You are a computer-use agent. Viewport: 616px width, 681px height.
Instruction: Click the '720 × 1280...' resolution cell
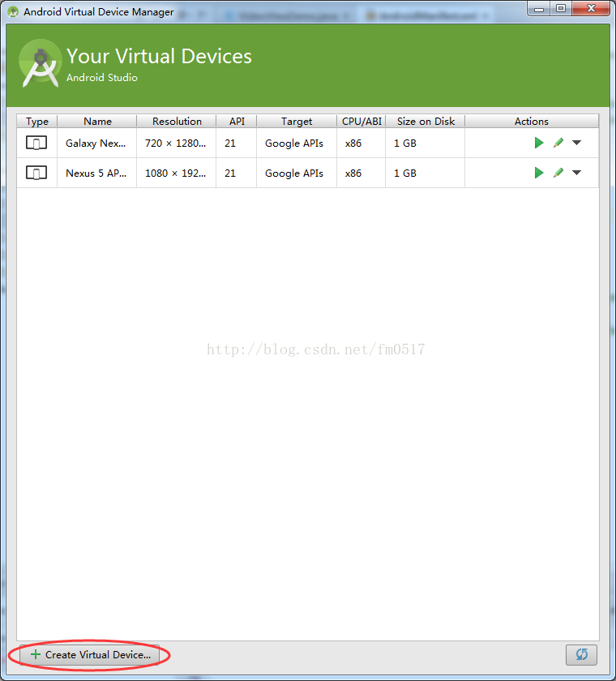point(175,143)
